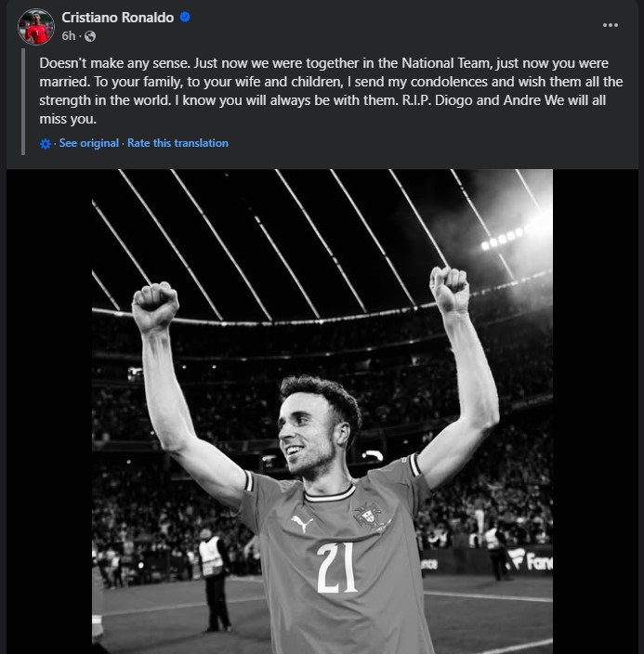644x654 pixels.
Task: Open the three-dot post options menu
Action: pyautogui.click(x=611, y=25)
